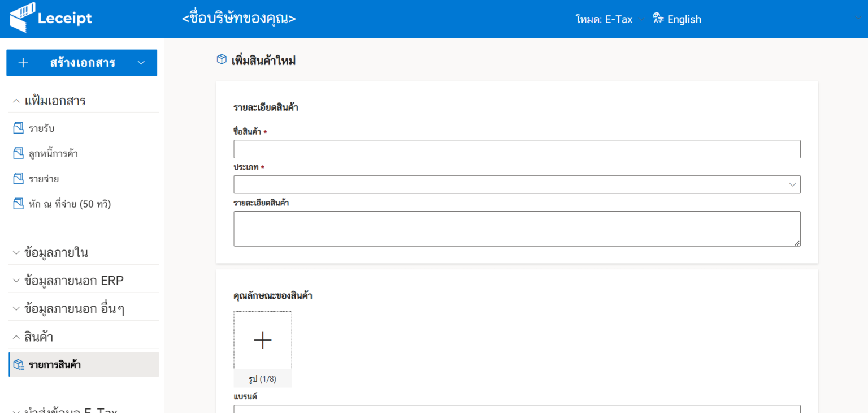The width and height of the screenshot is (868, 413).
Task: Click the Leceipt logo icon
Action: pos(23,18)
